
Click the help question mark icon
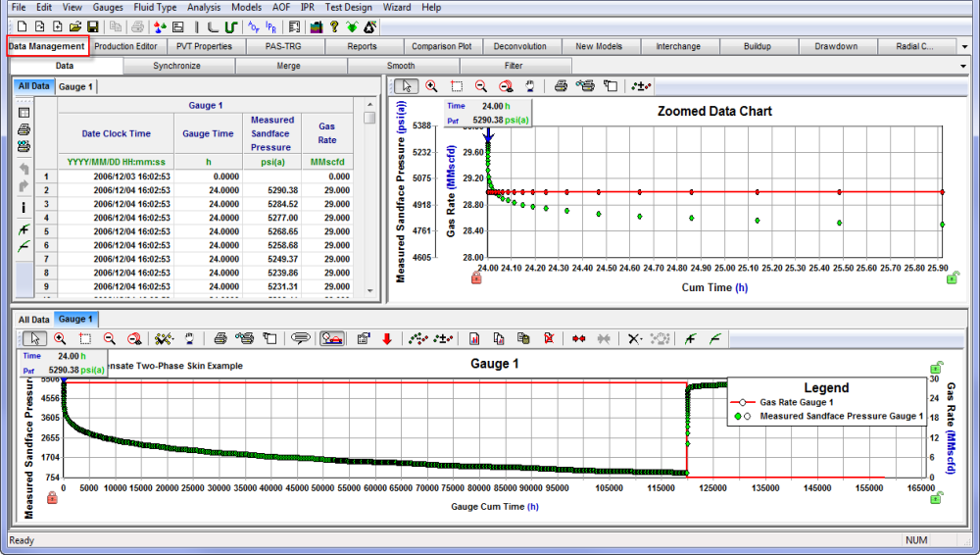coord(334,26)
